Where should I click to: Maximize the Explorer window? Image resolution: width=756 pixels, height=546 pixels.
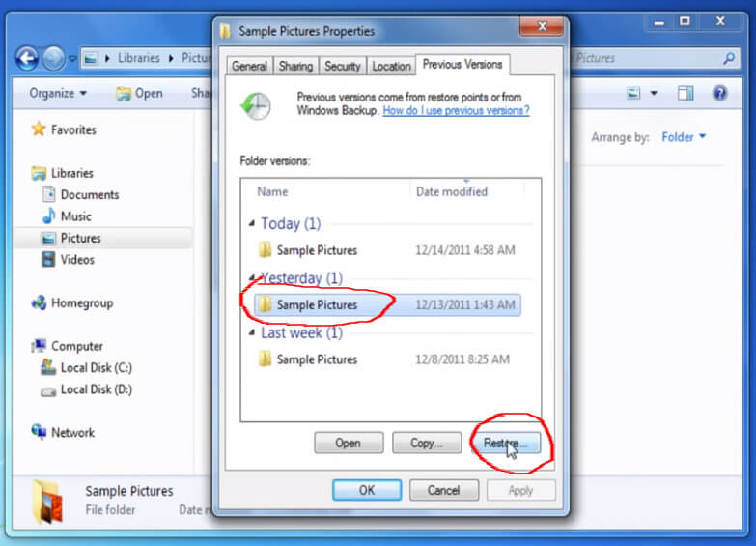(x=686, y=21)
